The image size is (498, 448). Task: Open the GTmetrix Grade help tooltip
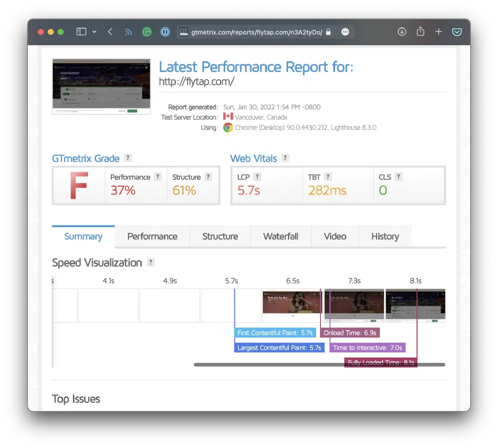point(127,158)
